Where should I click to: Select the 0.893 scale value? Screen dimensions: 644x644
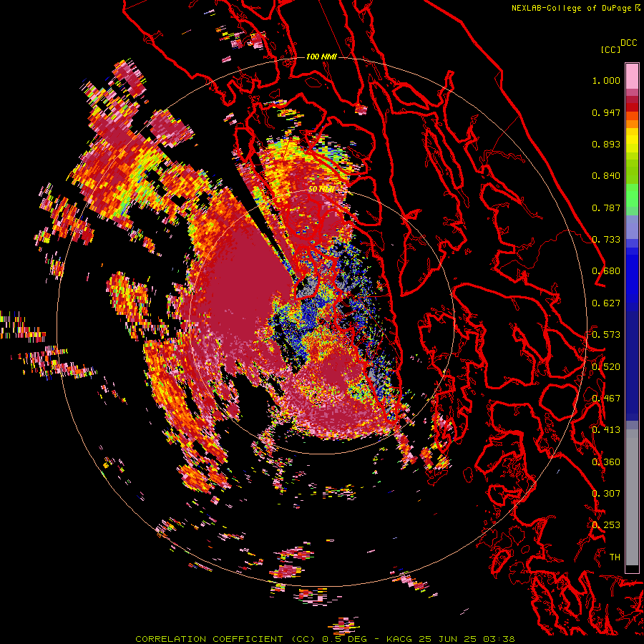[606, 144]
